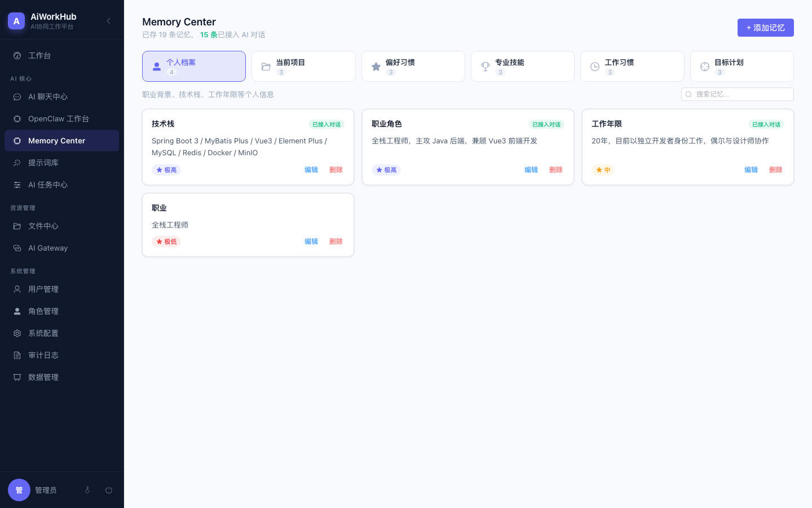This screenshot has width=812, height=508.
Task: Open the 工作习惯 tab
Action: tap(632, 67)
